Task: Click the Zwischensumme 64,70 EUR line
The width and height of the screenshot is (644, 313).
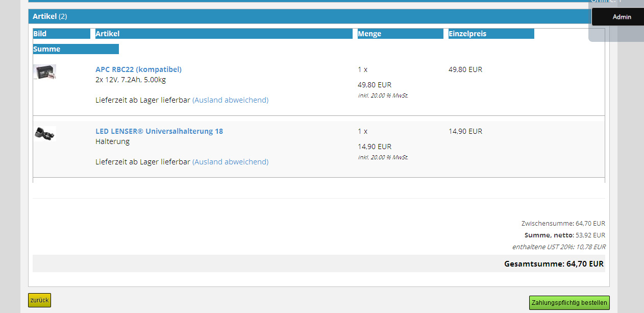Action: click(x=563, y=224)
